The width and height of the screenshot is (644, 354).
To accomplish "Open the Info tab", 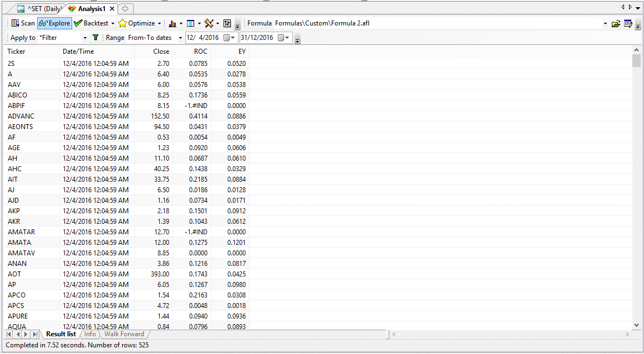I will point(90,334).
